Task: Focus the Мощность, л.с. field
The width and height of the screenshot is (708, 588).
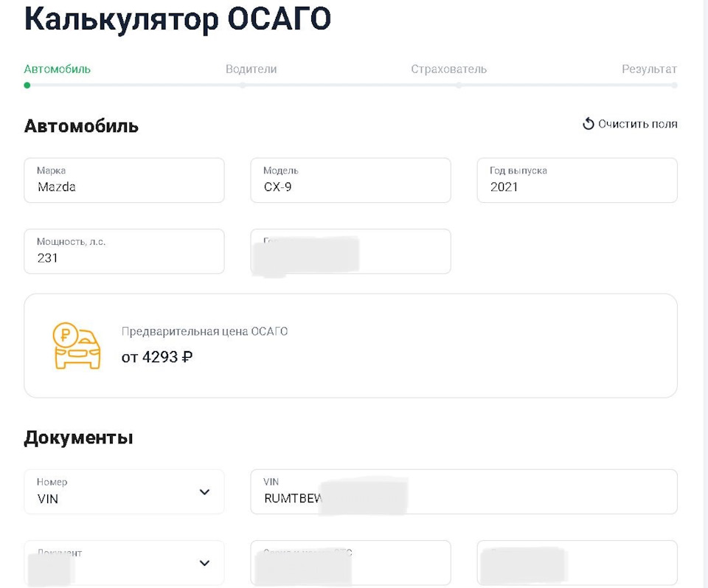Action: point(124,252)
